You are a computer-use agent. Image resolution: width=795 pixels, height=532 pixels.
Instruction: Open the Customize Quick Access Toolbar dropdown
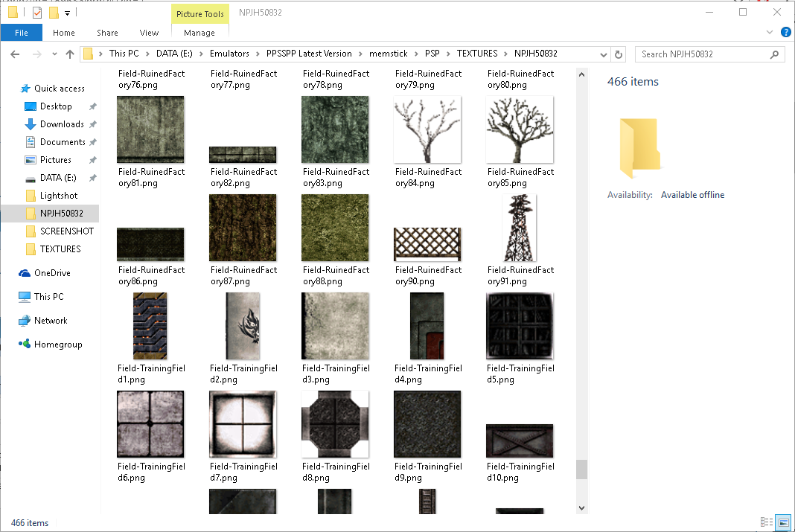67,13
